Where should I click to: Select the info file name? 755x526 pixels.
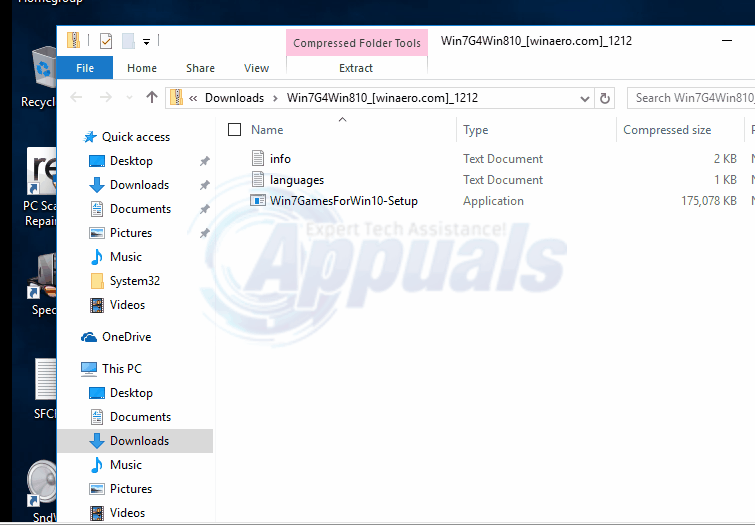(x=280, y=158)
